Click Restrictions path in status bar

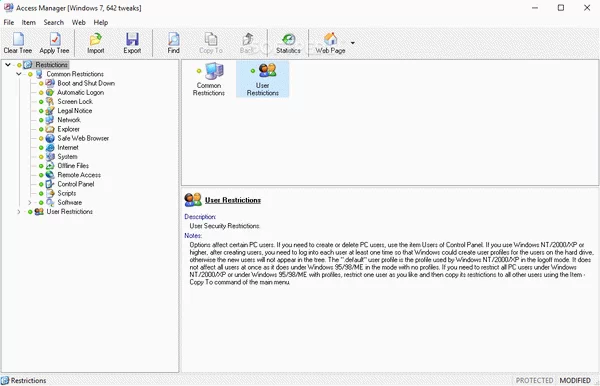coord(28,380)
